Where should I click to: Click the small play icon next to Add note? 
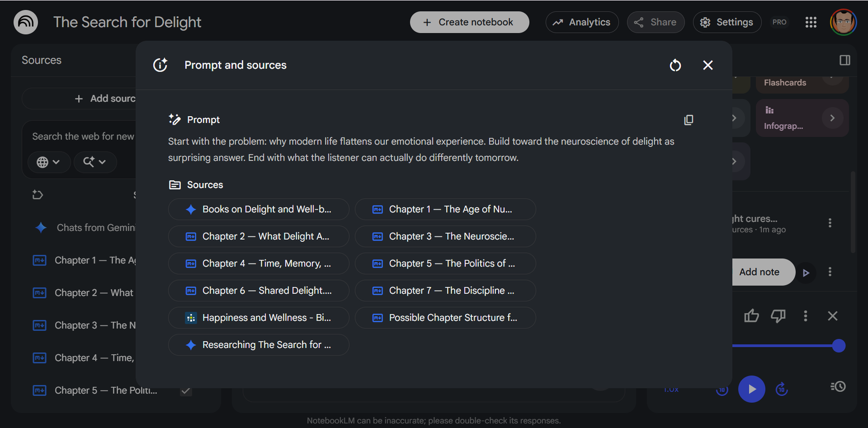coord(806,272)
